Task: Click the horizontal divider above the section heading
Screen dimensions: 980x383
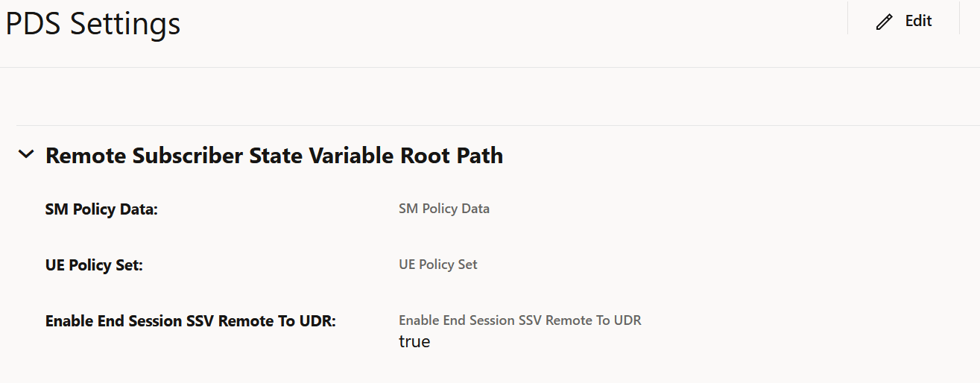Action: 498,125
